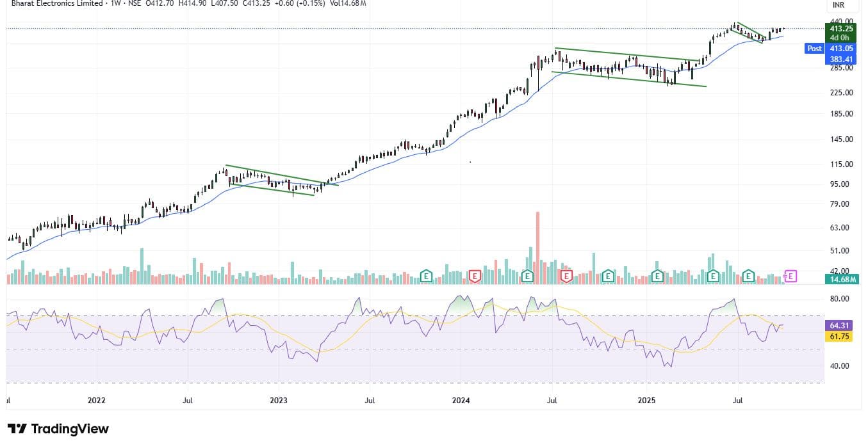The image size is (868, 448).
Task: Click the most recent green earnings marker
Action: click(748, 276)
